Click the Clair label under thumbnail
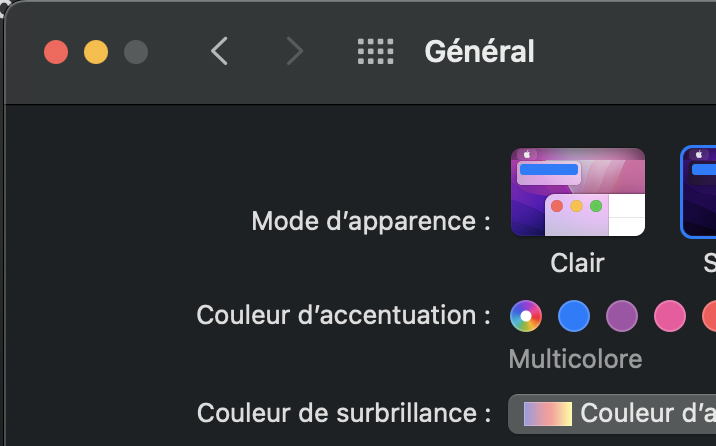Image resolution: width=716 pixels, height=446 pixels. pos(578,263)
